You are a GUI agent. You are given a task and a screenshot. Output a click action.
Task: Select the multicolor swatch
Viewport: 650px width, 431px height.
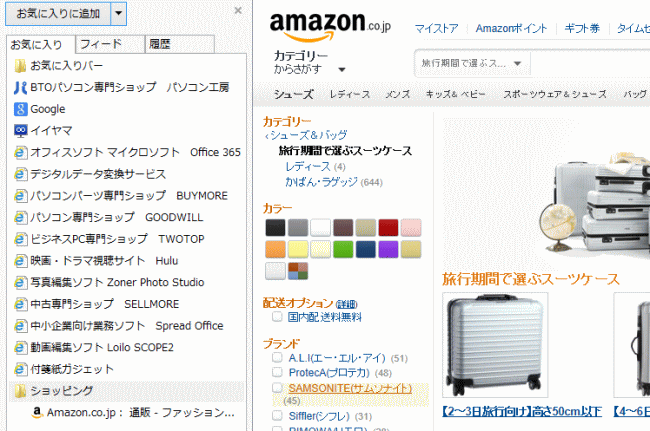pyautogui.click(x=298, y=271)
